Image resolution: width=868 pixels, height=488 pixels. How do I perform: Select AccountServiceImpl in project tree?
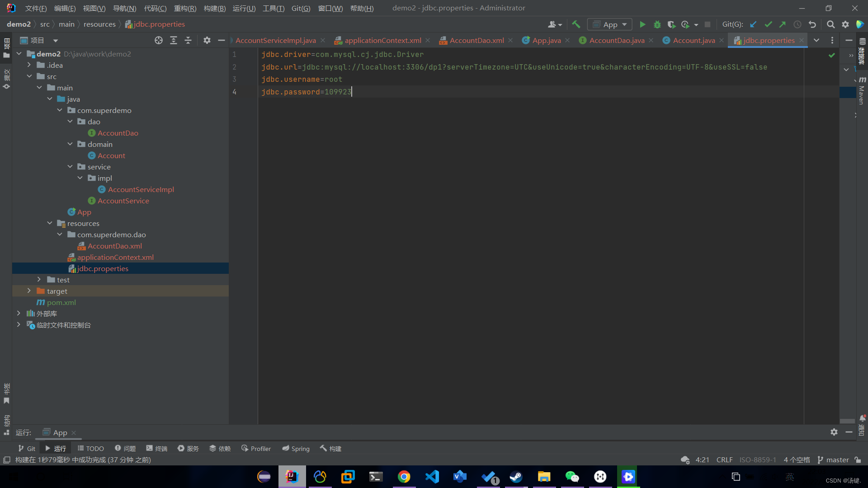pos(141,189)
